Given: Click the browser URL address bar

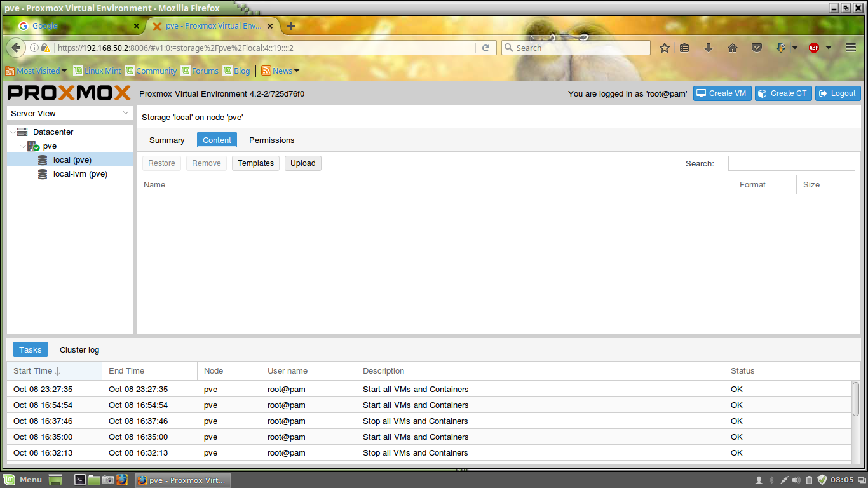Looking at the screenshot, I should [264, 48].
